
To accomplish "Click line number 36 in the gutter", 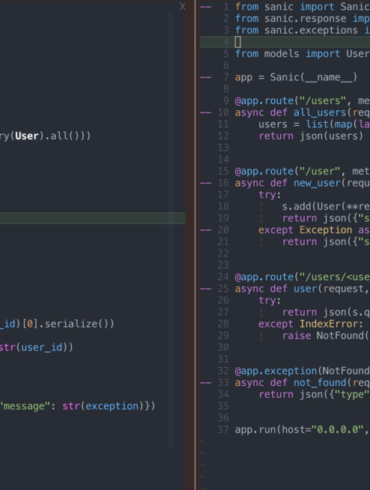I will tap(223, 418).
